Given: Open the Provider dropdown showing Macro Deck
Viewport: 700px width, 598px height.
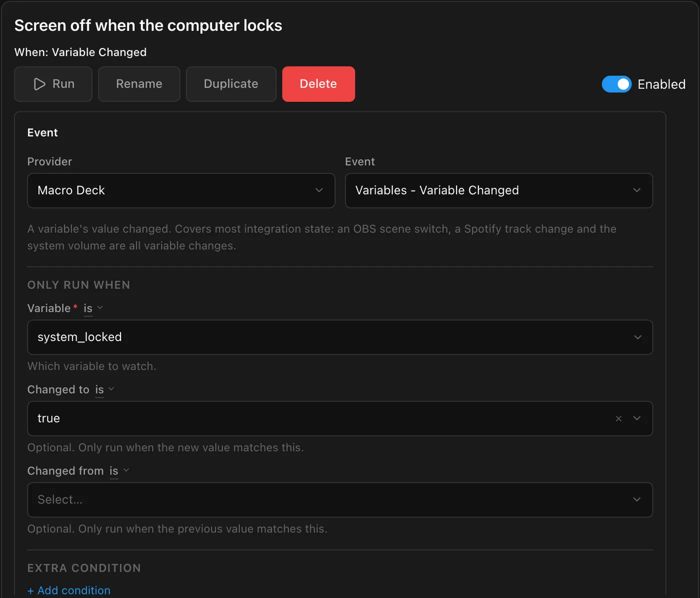Looking at the screenshot, I should [181, 190].
